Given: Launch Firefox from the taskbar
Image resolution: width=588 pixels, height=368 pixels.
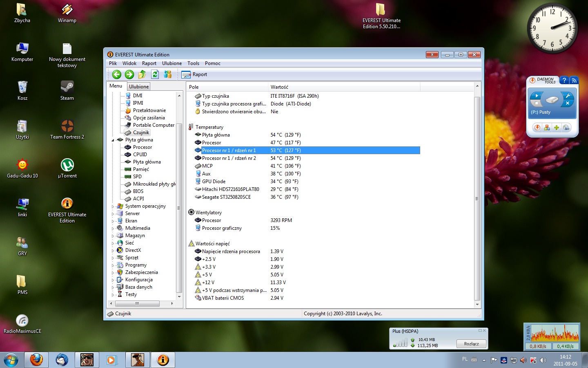Looking at the screenshot, I should [36, 360].
